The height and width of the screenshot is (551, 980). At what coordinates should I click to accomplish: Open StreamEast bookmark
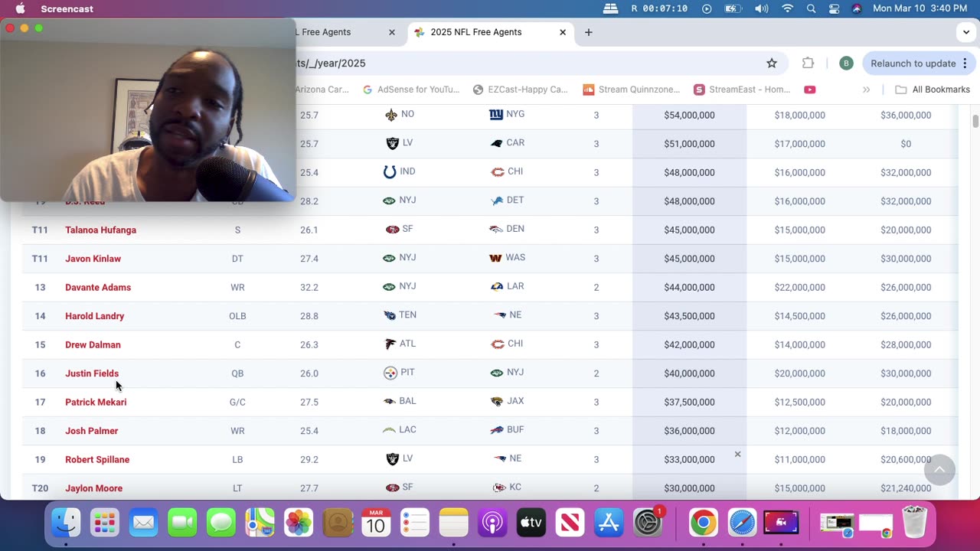pyautogui.click(x=742, y=90)
